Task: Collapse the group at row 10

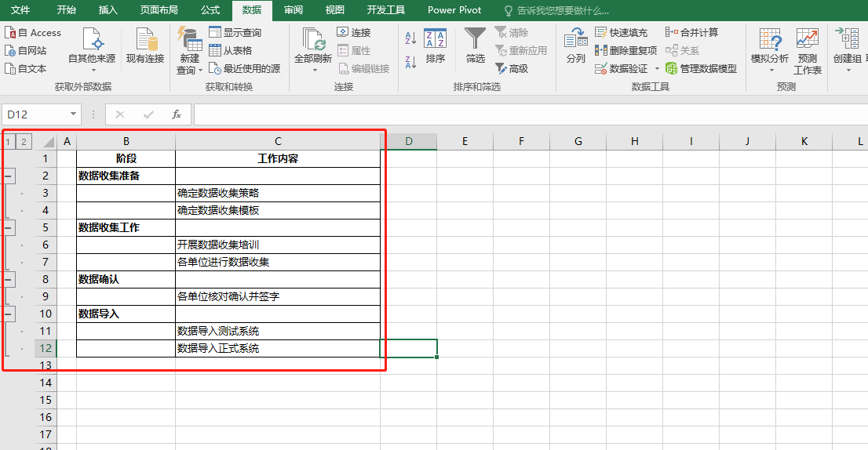Action: click(9, 314)
